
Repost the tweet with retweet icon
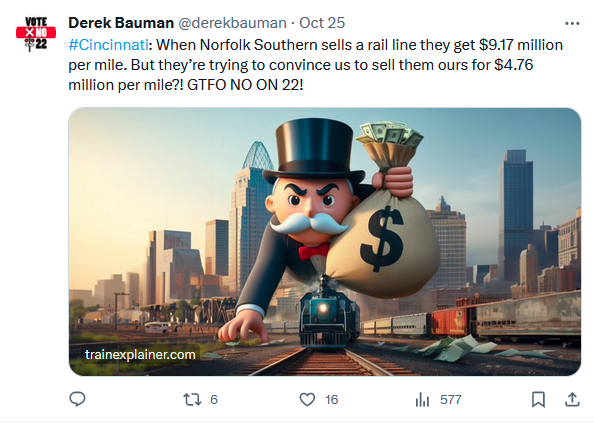tap(192, 400)
